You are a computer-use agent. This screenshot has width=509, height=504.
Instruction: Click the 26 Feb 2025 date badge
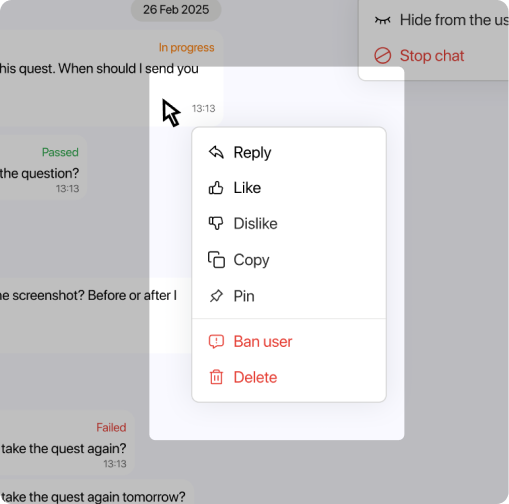176,9
